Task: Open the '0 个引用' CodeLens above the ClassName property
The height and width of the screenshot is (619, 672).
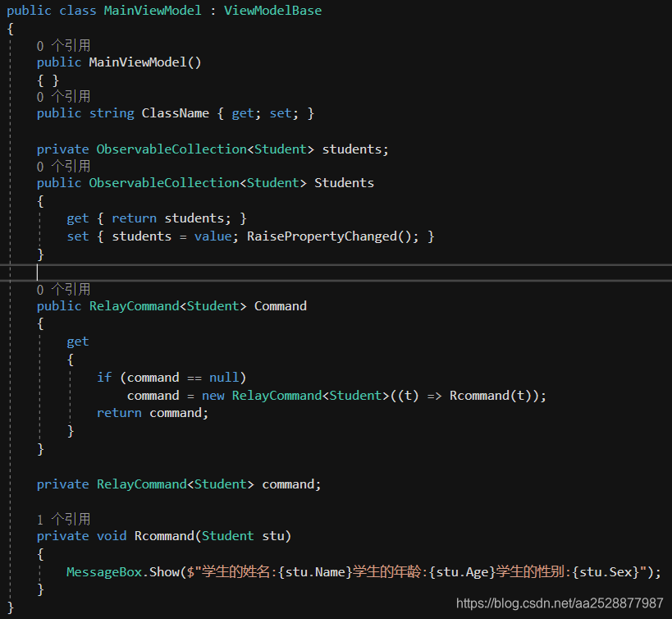Action: click(x=63, y=96)
